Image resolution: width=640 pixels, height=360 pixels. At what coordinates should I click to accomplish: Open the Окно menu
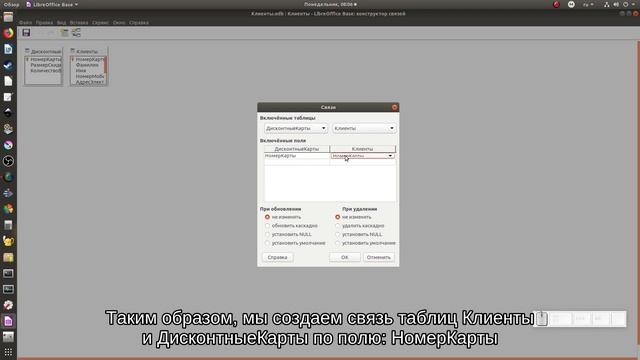pyautogui.click(x=119, y=23)
